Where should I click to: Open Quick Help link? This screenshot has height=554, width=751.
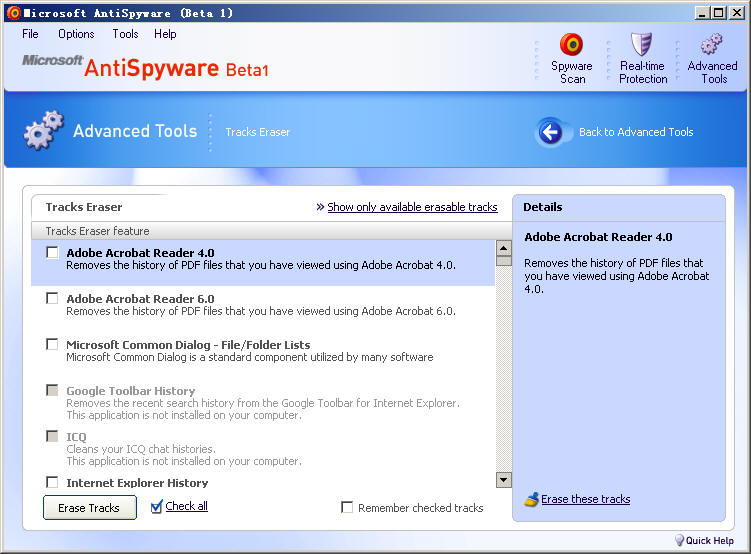pyautogui.click(x=709, y=541)
